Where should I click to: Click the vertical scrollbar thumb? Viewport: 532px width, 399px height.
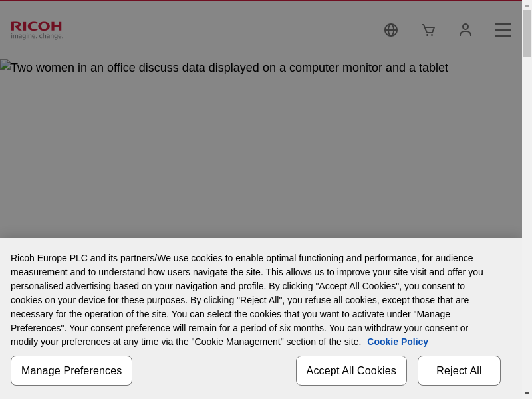tap(527, 33)
